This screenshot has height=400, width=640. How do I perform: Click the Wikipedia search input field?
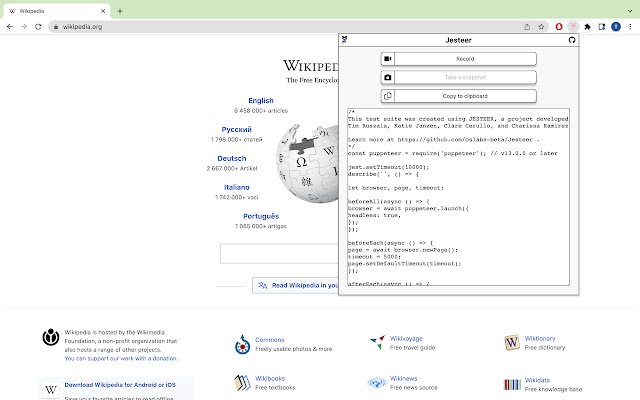[279, 253]
